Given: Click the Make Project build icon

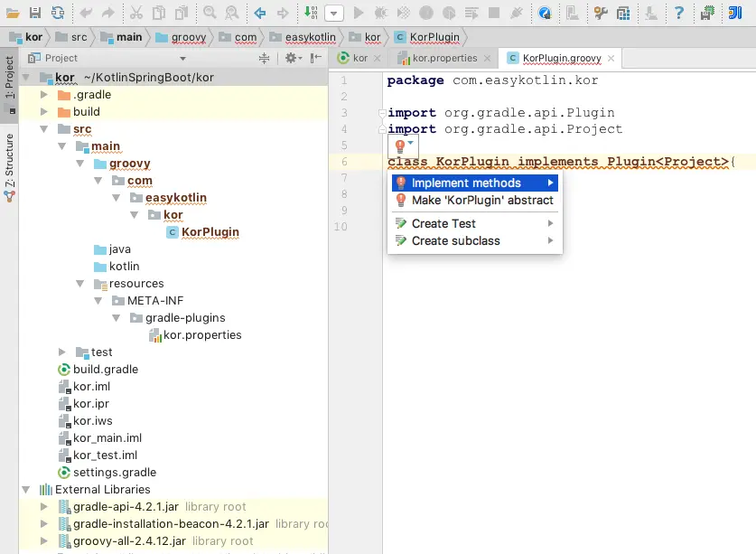Looking at the screenshot, I should 311,13.
